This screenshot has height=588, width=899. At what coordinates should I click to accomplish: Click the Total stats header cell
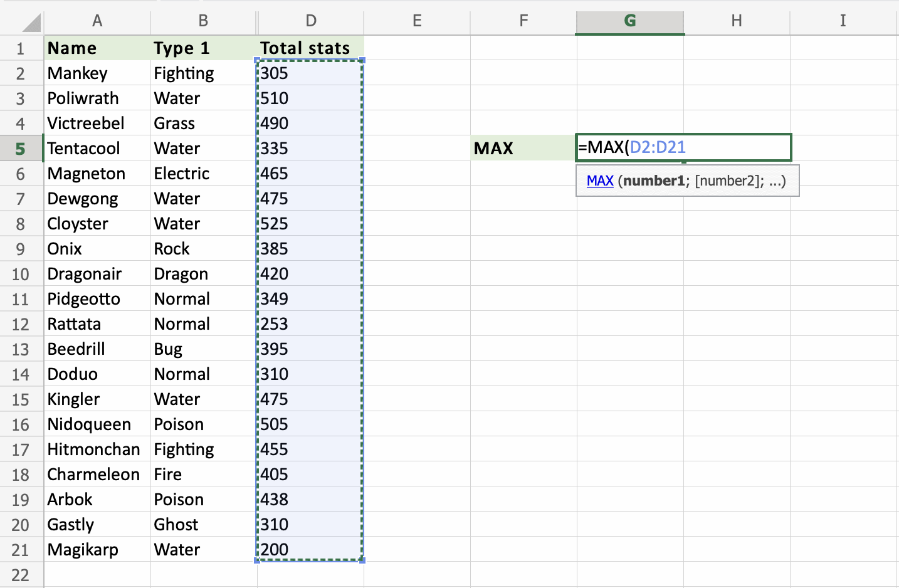pyautogui.click(x=310, y=48)
